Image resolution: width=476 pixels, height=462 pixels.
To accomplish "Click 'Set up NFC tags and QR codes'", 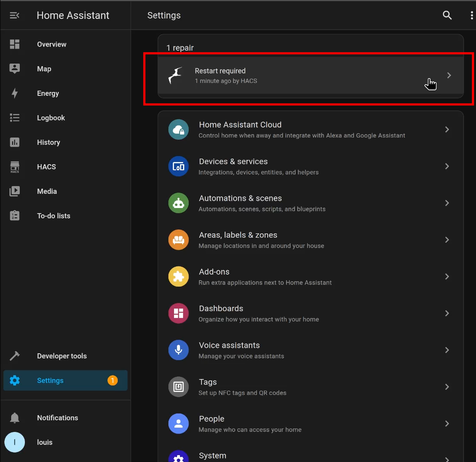I will pos(242,393).
